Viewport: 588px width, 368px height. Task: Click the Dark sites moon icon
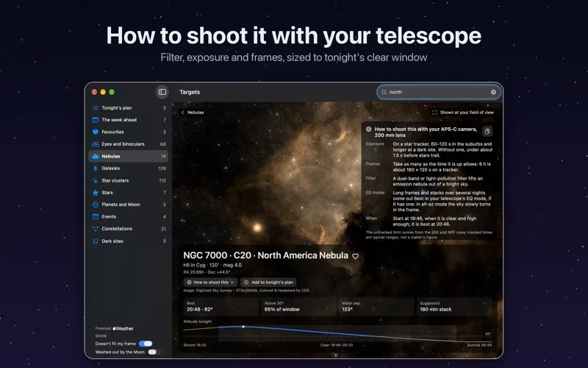click(x=96, y=241)
